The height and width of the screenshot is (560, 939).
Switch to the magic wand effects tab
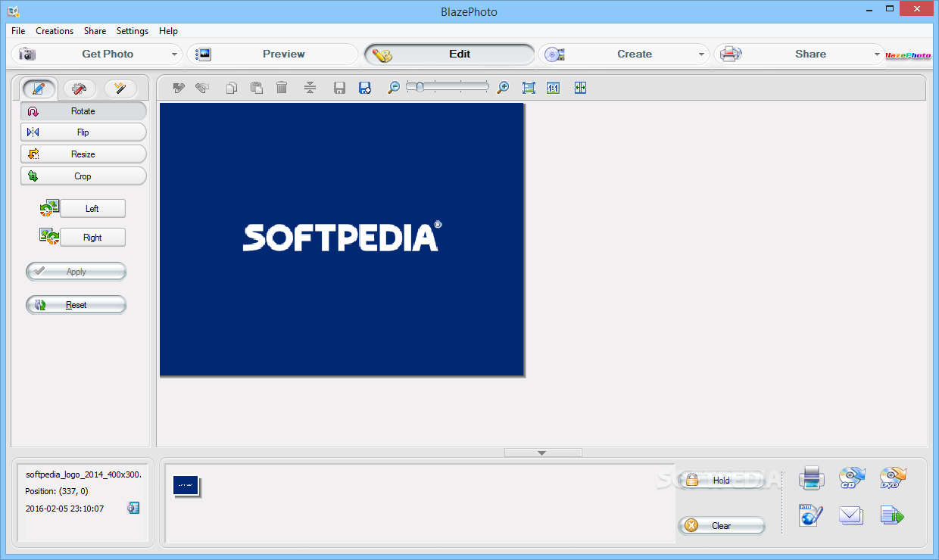120,89
